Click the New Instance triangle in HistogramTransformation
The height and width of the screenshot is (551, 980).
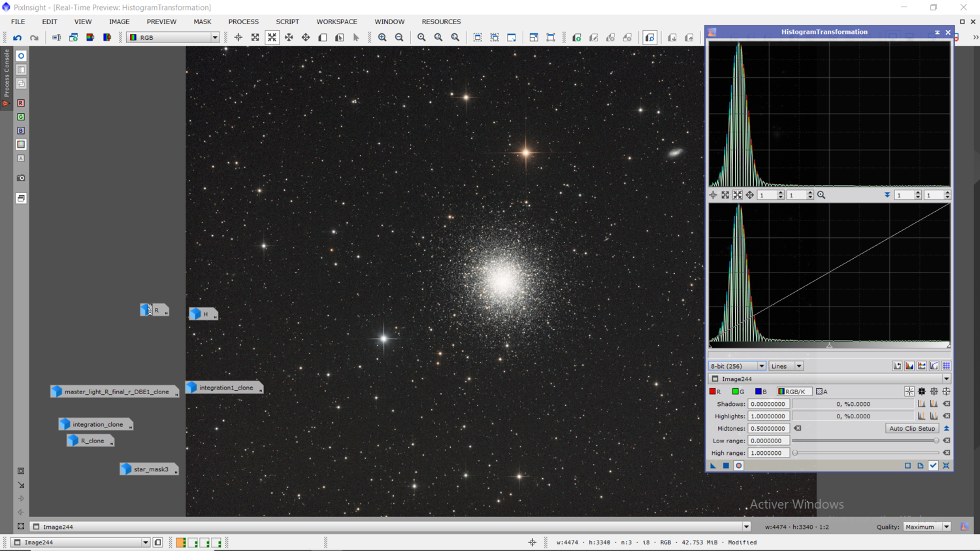pyautogui.click(x=713, y=466)
